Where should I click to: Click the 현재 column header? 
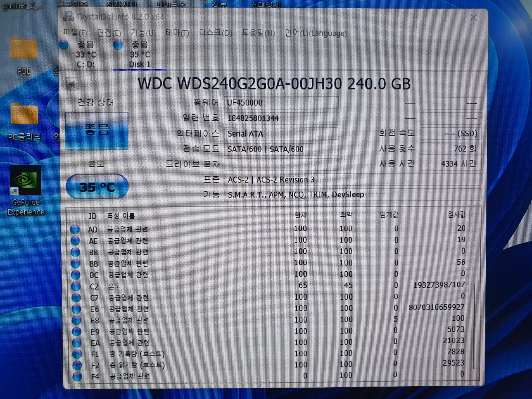click(x=301, y=215)
